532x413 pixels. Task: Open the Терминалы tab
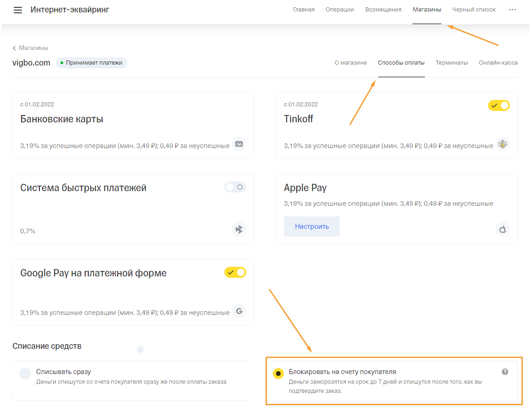(x=451, y=63)
